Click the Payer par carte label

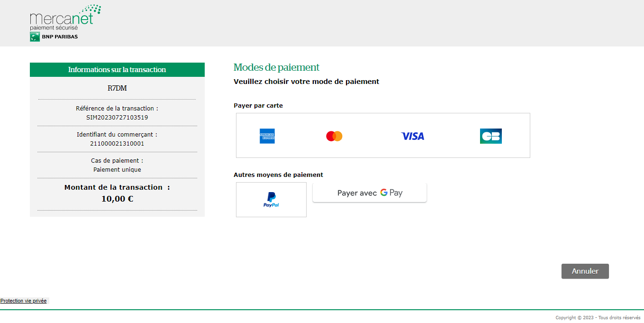tap(258, 106)
